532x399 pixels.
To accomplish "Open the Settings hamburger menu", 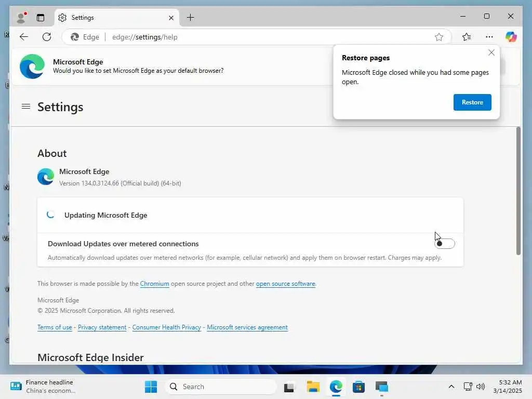I will (26, 107).
